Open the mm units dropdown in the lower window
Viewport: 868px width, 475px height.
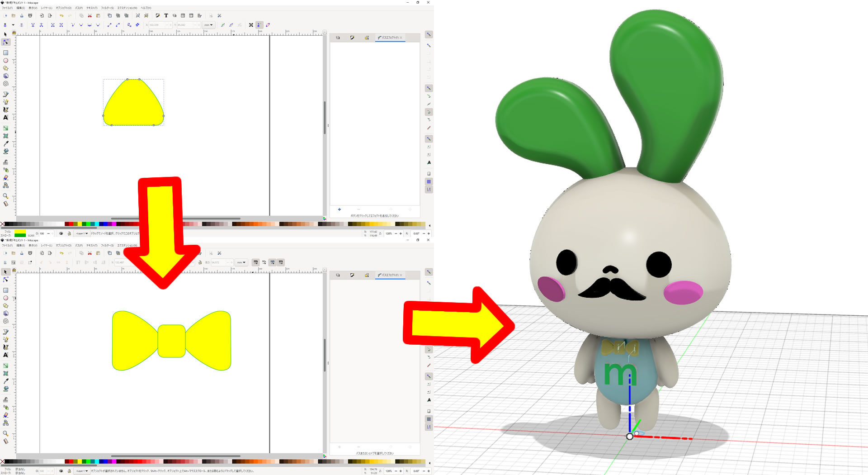(241, 262)
